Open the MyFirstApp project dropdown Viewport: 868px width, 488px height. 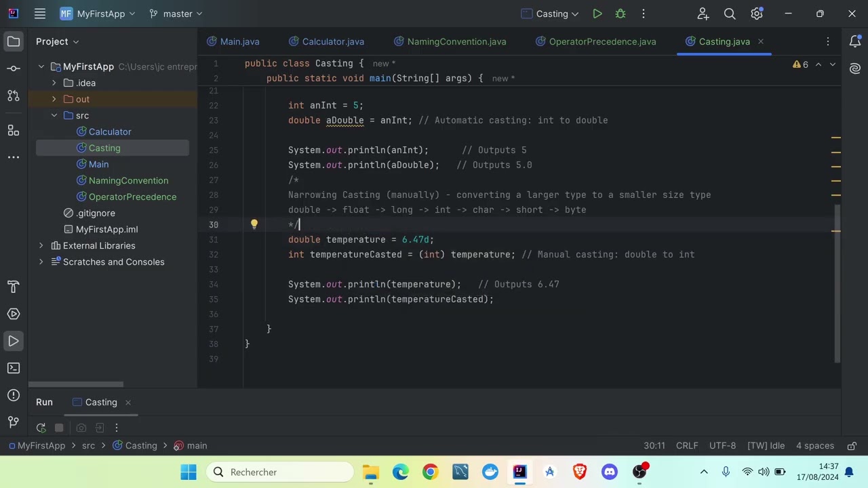point(98,14)
